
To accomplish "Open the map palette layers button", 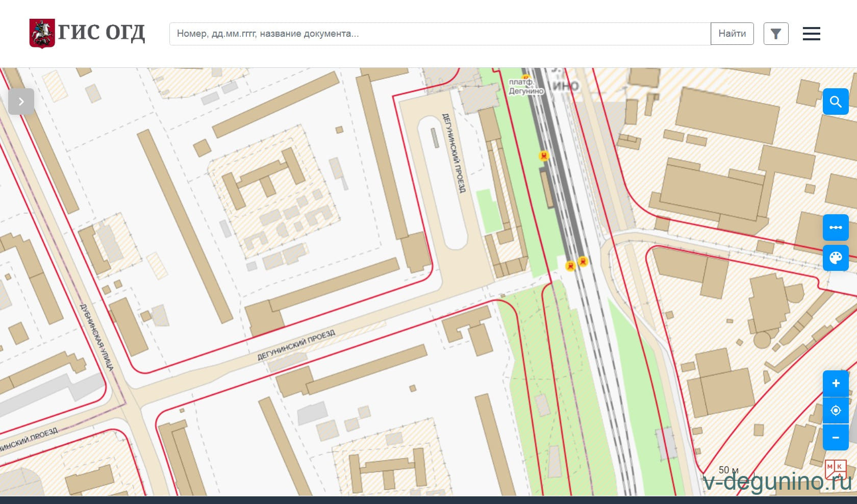I will pos(835,258).
